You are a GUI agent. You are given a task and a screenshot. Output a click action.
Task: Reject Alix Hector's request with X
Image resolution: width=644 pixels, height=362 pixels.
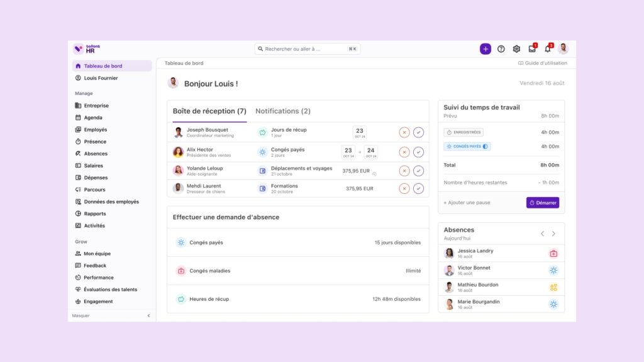(x=404, y=152)
